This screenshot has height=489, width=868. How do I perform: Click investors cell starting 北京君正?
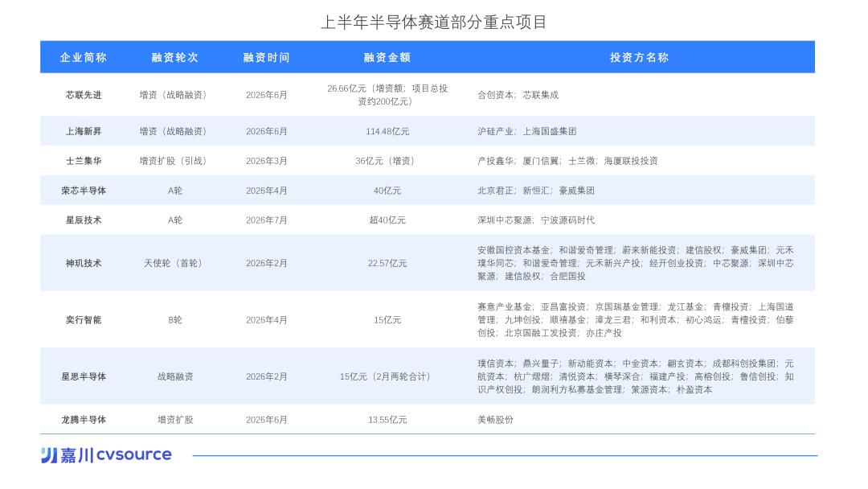(x=536, y=191)
